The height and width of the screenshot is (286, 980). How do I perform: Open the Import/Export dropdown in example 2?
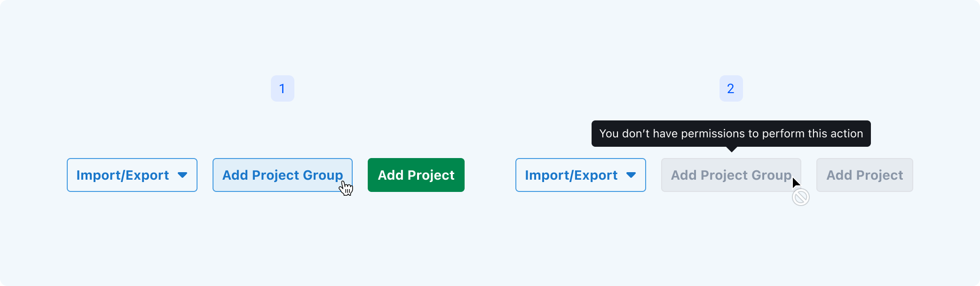click(x=580, y=175)
